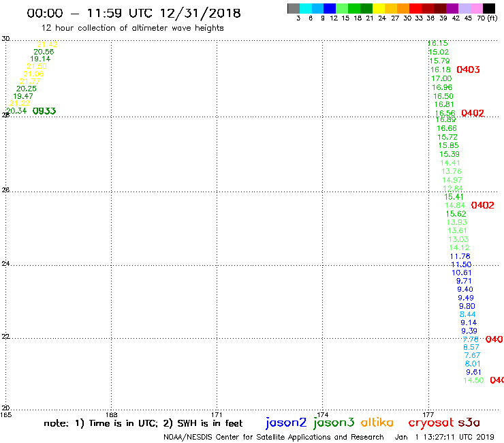This screenshot has height=443, width=504.
Task: Select the altika satellite legend label
Action: pyautogui.click(x=377, y=423)
